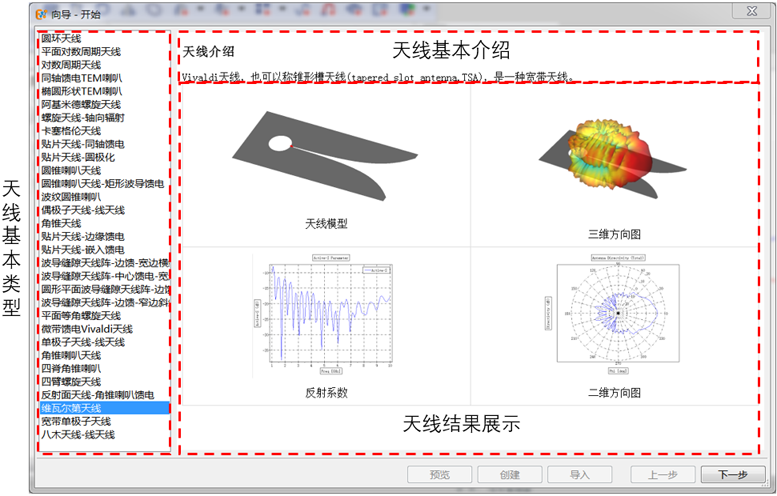The width and height of the screenshot is (777, 496).
Task: Open the 二维方向图 polar plot thumbnail
Action: [x=614, y=314]
